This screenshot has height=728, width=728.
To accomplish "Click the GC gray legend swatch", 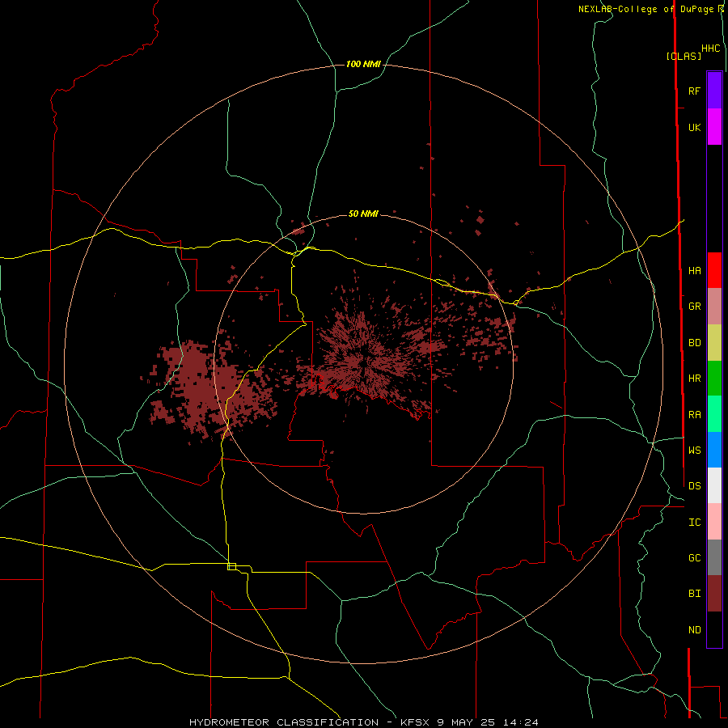I will [x=714, y=557].
